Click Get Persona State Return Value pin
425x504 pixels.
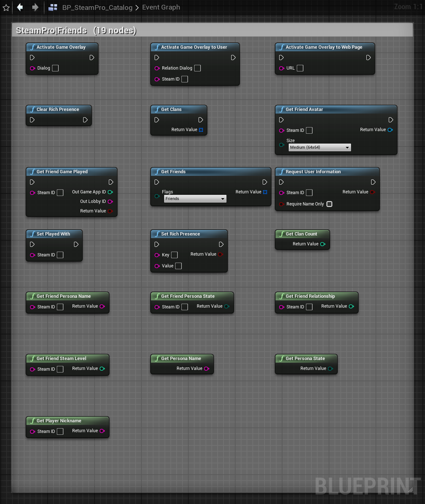(330, 368)
